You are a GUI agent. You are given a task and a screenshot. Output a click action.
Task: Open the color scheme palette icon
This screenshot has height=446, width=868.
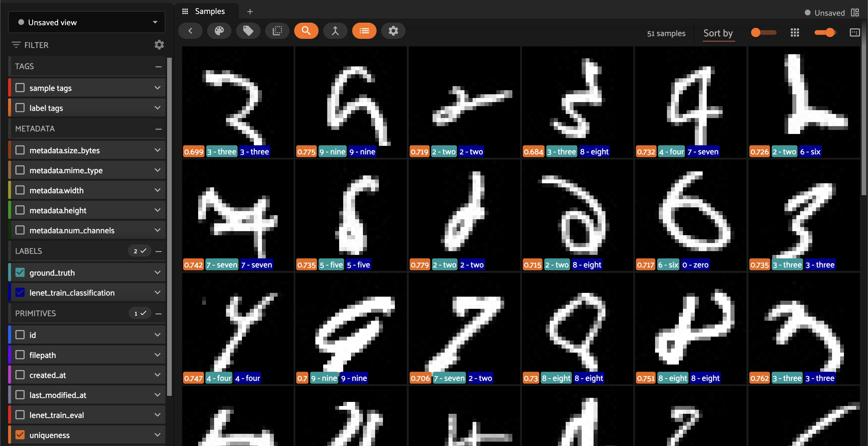click(x=219, y=31)
